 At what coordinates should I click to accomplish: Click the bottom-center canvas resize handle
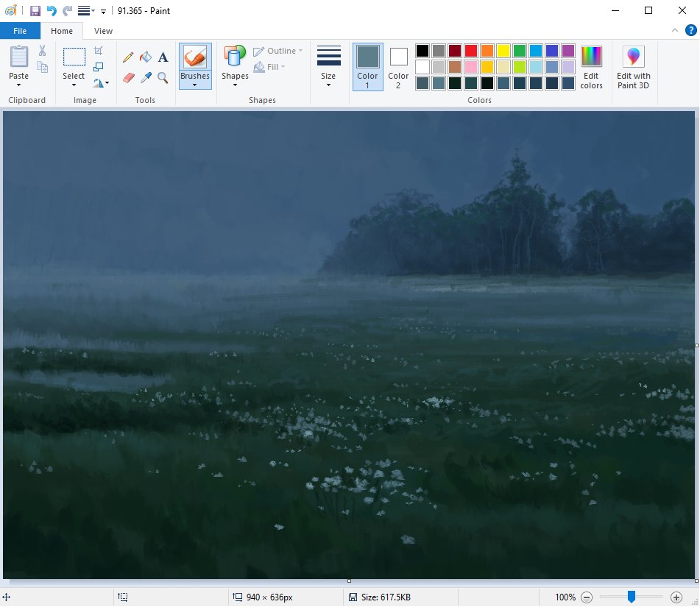coord(349,581)
